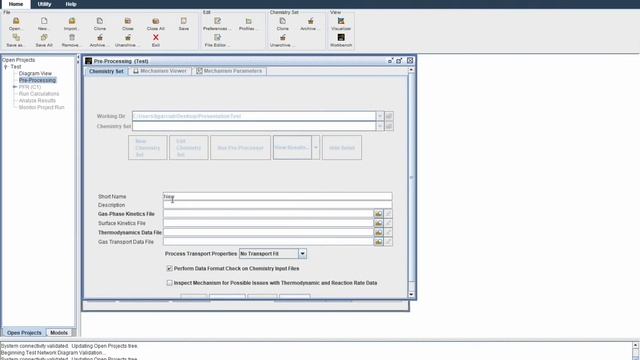Open the Workbench icon in View group

(x=341, y=38)
